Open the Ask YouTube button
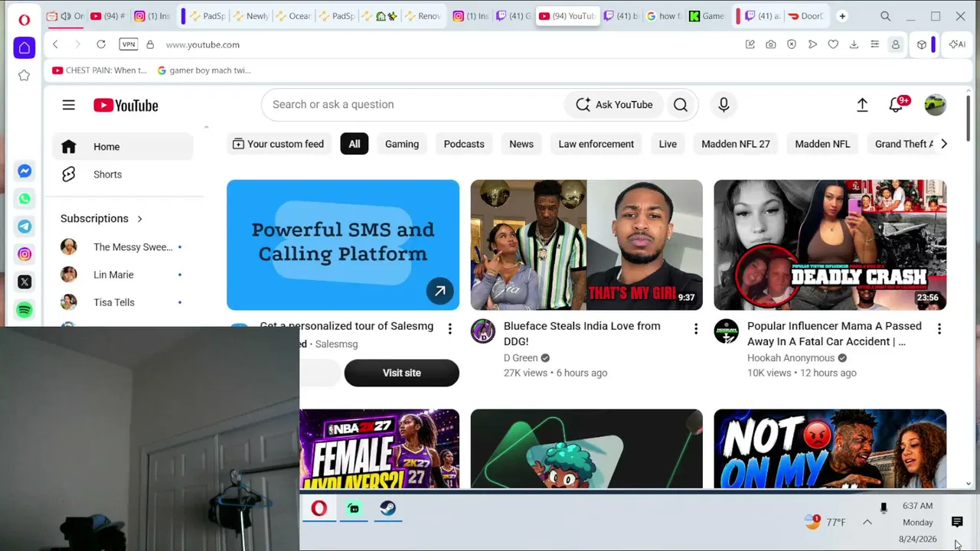The image size is (980, 551). point(615,105)
